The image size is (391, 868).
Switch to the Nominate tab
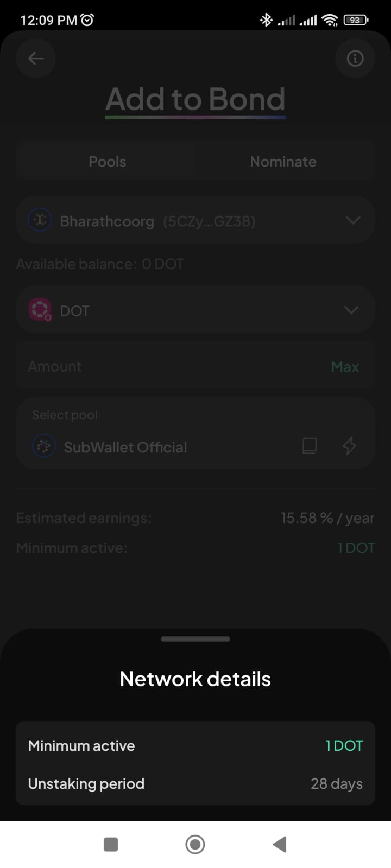click(283, 161)
